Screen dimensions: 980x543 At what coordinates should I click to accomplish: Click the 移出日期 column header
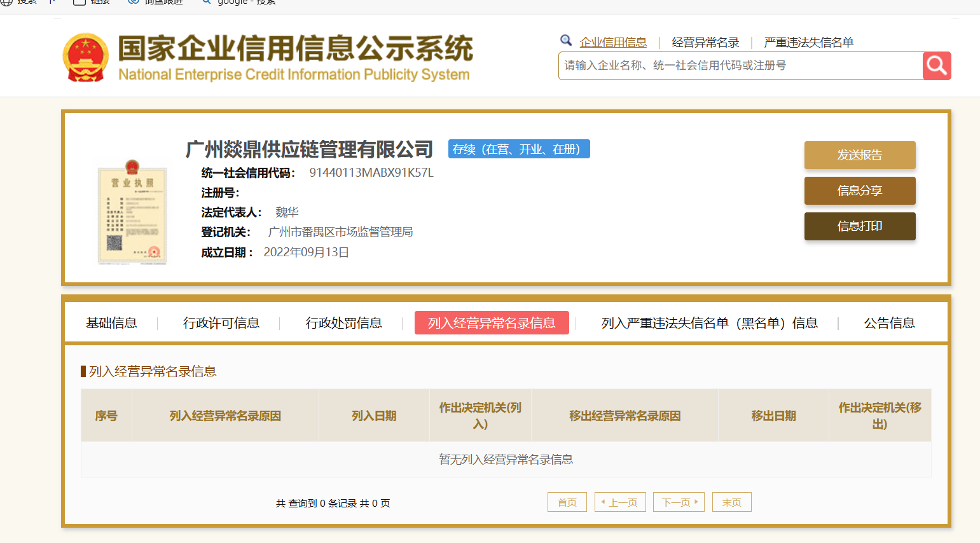[x=773, y=416]
